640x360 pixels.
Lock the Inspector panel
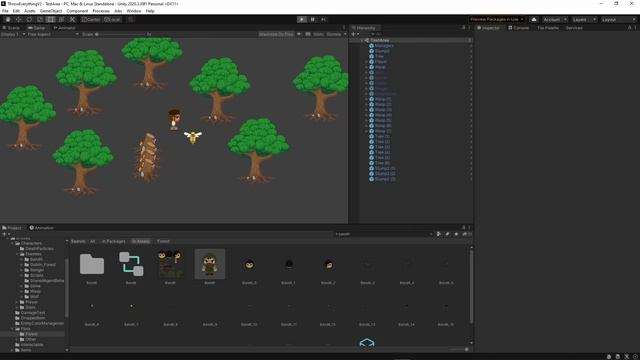(629, 28)
